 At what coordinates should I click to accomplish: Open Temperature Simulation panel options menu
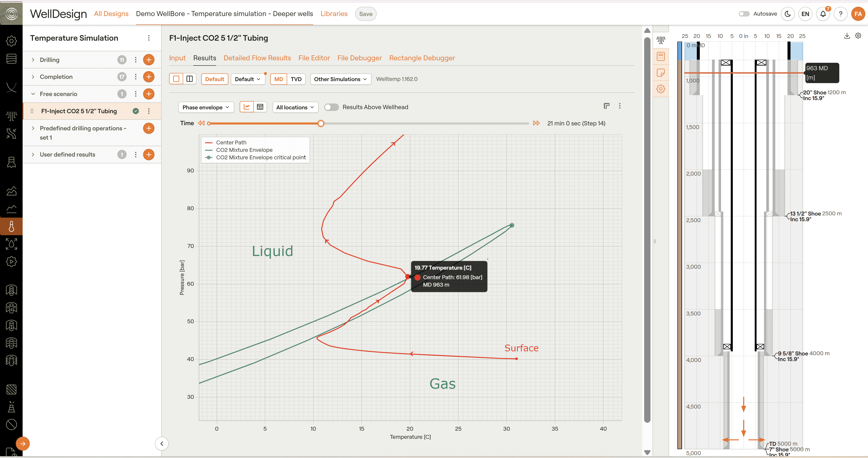(x=149, y=38)
